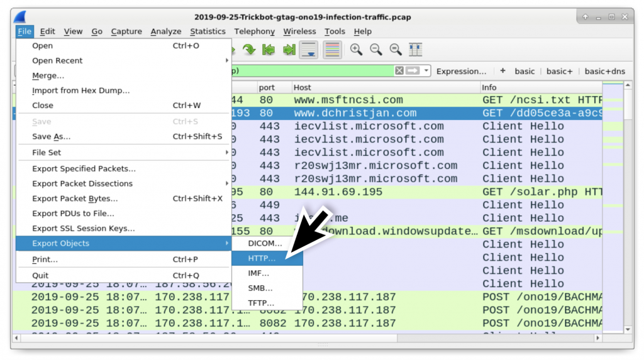This screenshot has width=644, height=360.
Task: Select Import from Hex Dump...
Action: pos(123,90)
